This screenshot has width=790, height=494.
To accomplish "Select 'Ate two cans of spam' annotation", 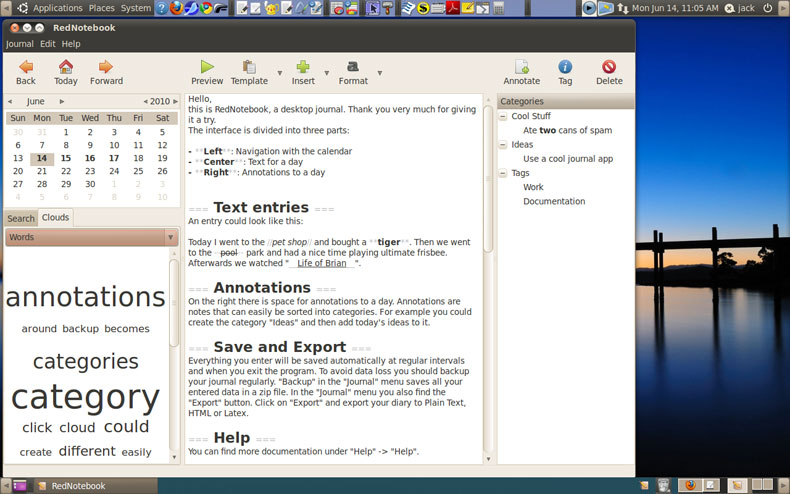I will (x=567, y=130).
